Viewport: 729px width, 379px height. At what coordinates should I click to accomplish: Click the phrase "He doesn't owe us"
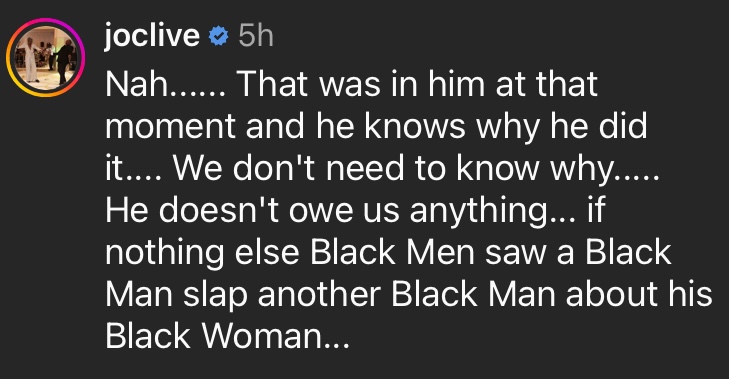click(252, 210)
